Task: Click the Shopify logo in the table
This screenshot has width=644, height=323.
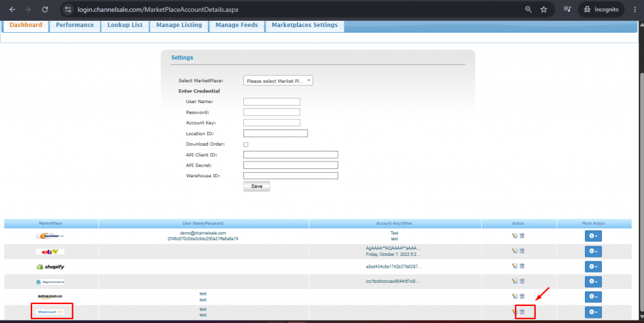Action: pyautogui.click(x=50, y=267)
